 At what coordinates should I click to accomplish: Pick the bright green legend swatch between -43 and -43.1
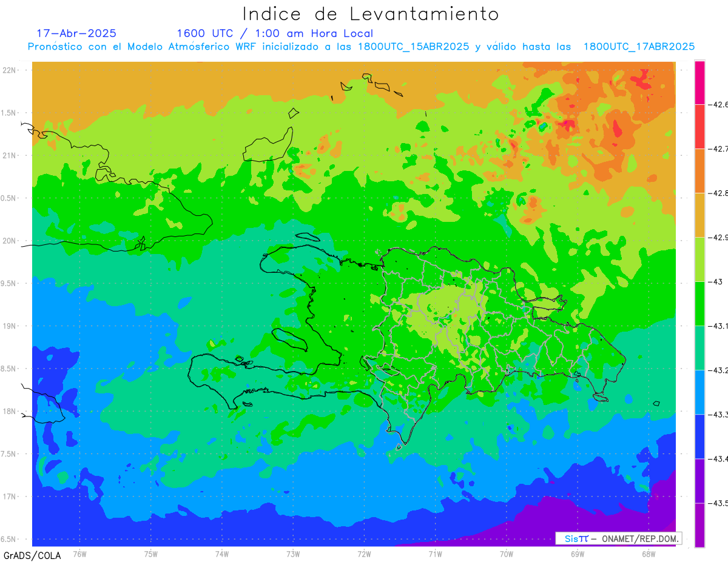pyautogui.click(x=699, y=304)
